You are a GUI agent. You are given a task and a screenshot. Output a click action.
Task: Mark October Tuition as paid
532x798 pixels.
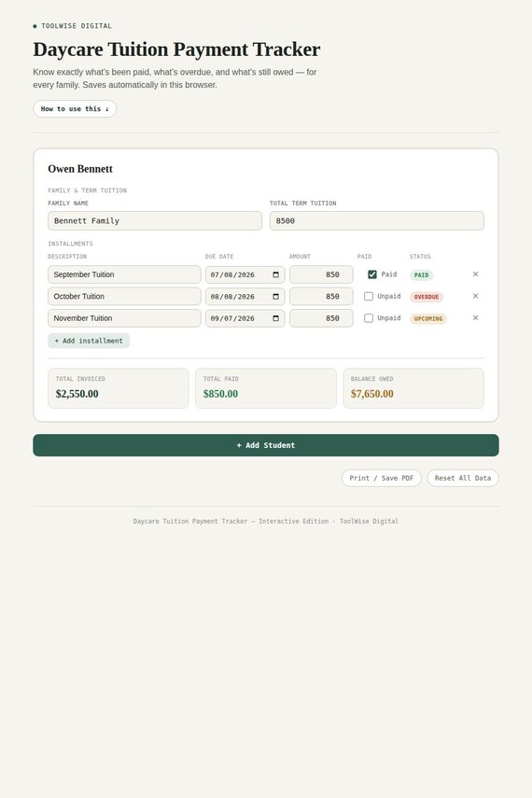point(369,297)
